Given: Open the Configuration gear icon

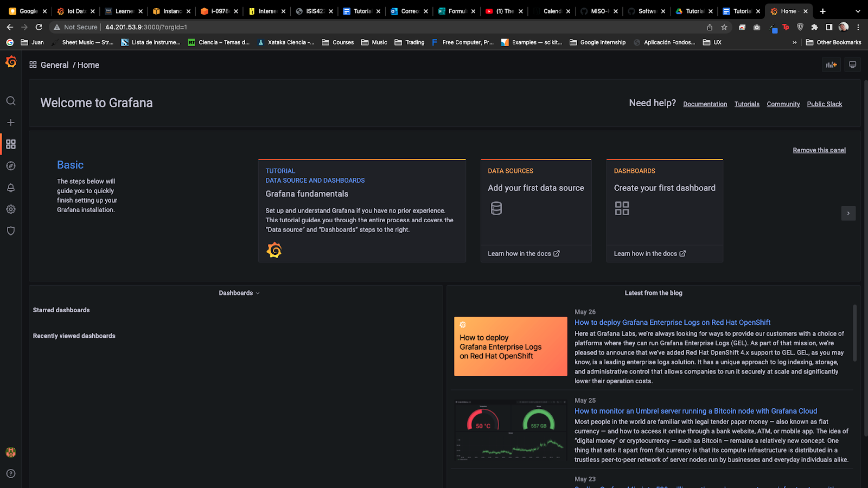Looking at the screenshot, I should pos(11,209).
